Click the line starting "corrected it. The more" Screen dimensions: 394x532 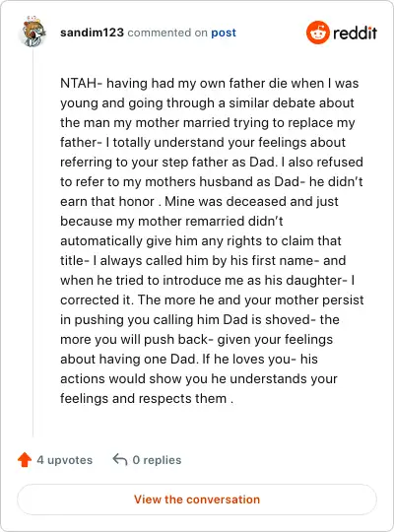[212, 299]
